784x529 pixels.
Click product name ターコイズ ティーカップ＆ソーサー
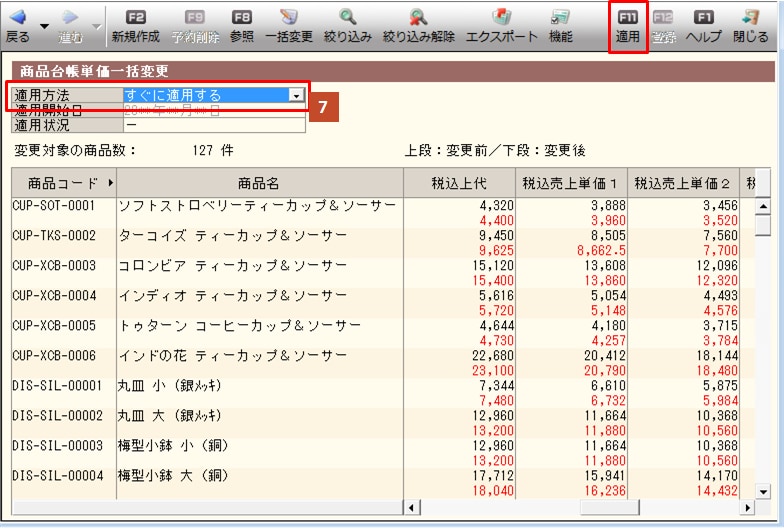pos(232,236)
